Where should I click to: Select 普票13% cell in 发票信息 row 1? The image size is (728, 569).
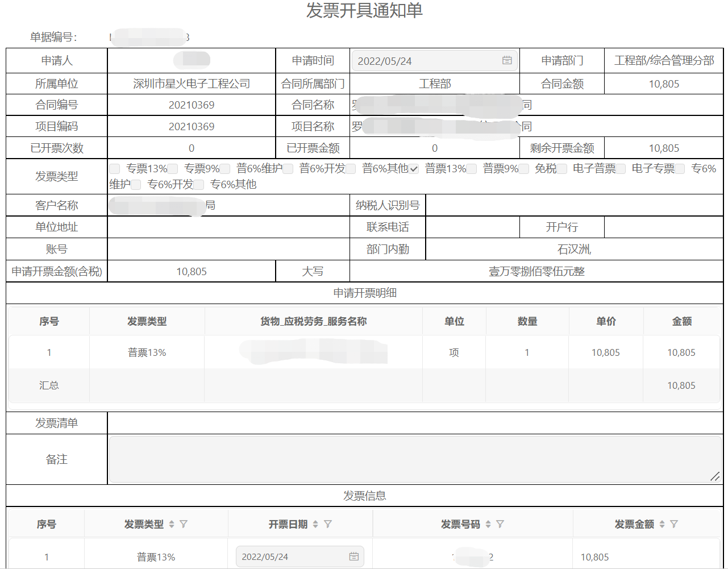(x=156, y=557)
